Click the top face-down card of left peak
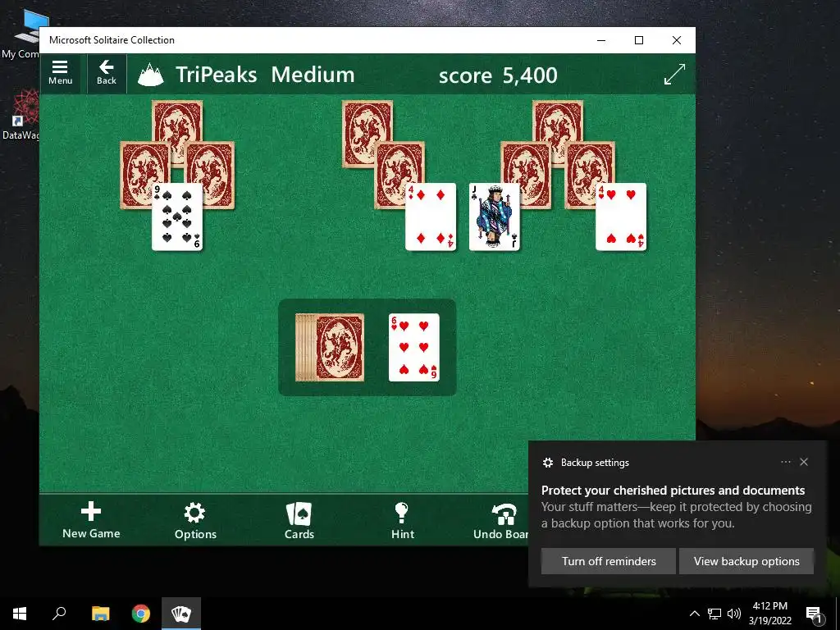This screenshot has height=630, width=840. click(x=177, y=121)
